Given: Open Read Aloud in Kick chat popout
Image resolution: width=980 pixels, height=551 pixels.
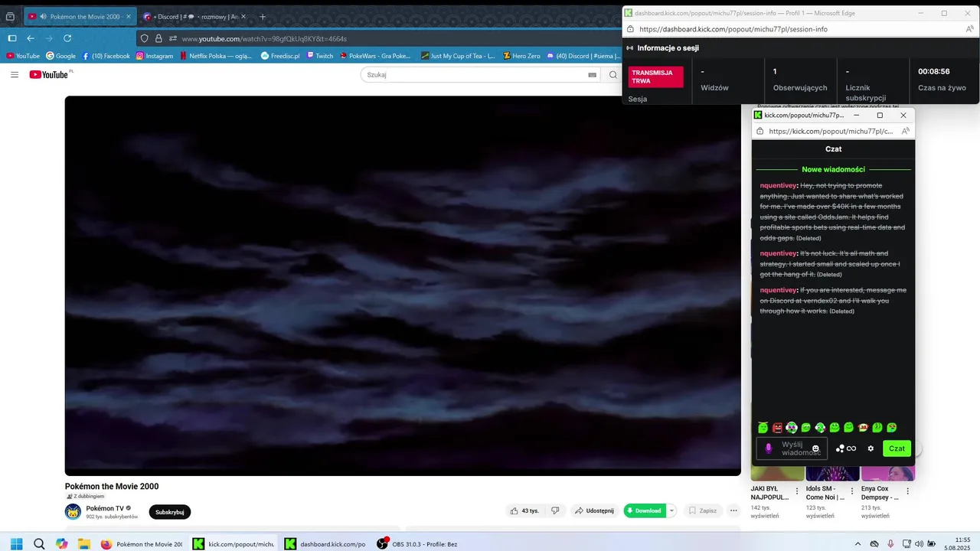Looking at the screenshot, I should (x=906, y=131).
